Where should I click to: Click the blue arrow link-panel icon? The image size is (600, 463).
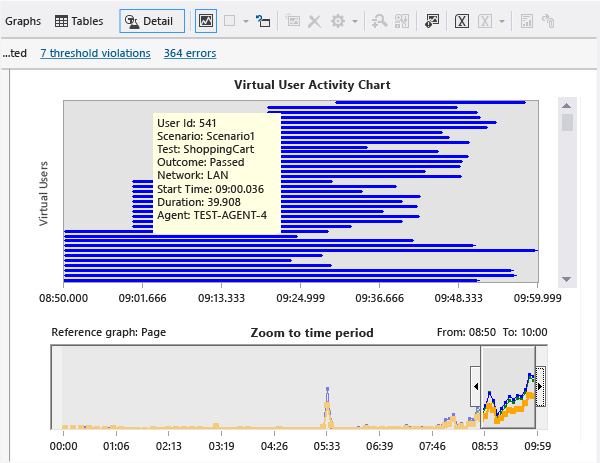263,21
